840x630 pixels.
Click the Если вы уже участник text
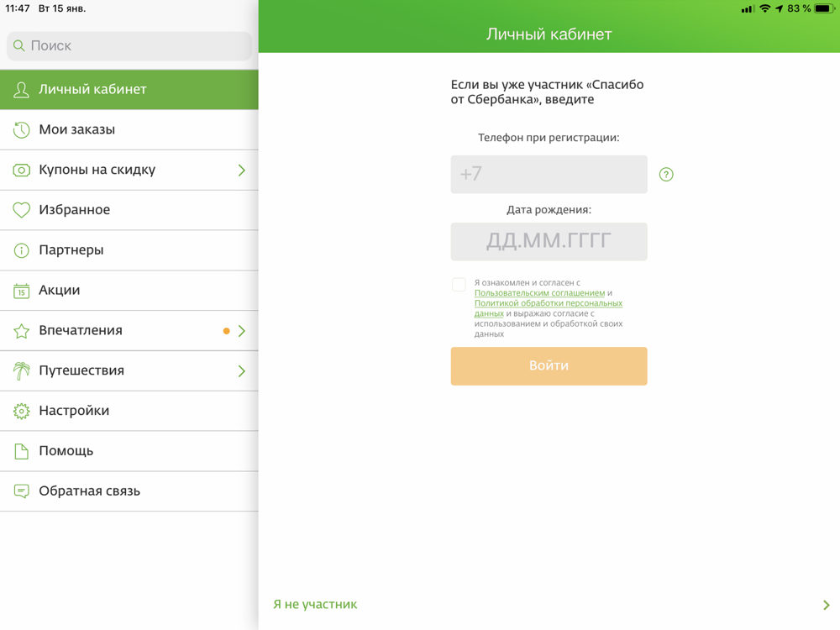point(547,92)
